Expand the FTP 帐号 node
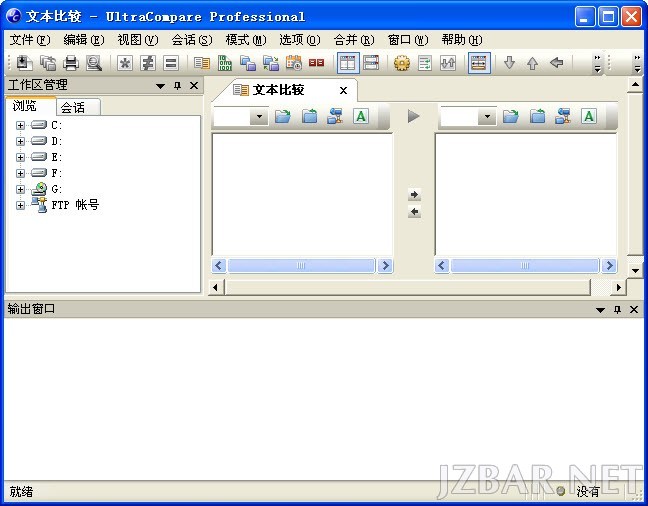 20,205
